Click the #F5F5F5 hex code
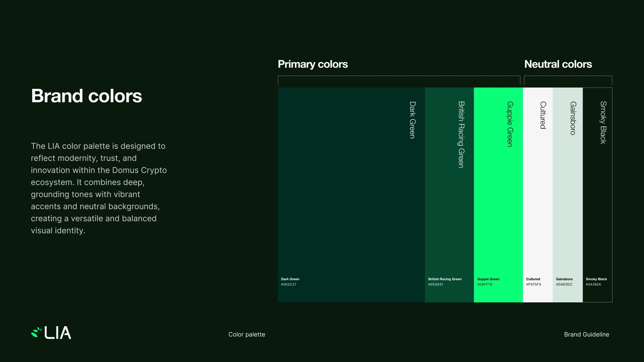644x362 pixels. click(x=533, y=285)
